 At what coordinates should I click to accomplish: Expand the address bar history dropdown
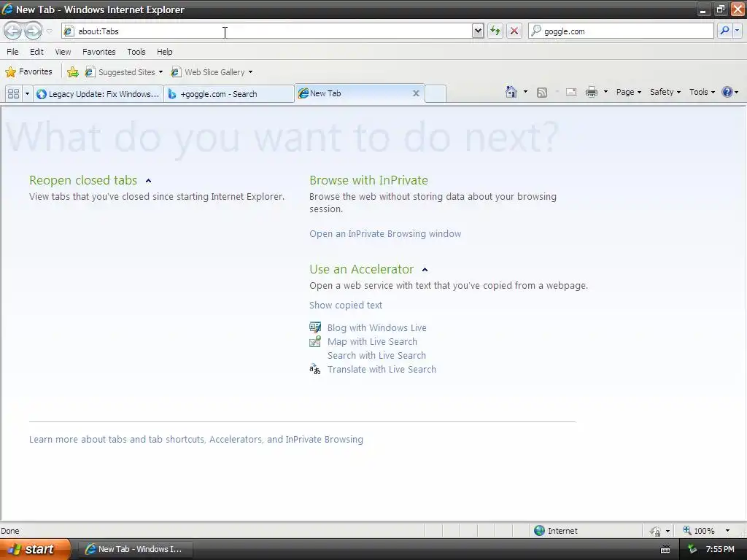click(478, 31)
